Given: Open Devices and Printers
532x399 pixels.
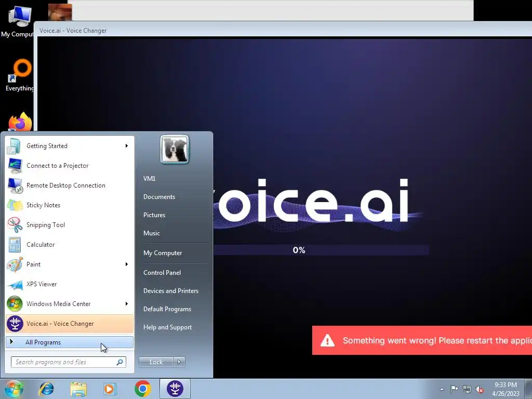Looking at the screenshot, I should (170, 291).
